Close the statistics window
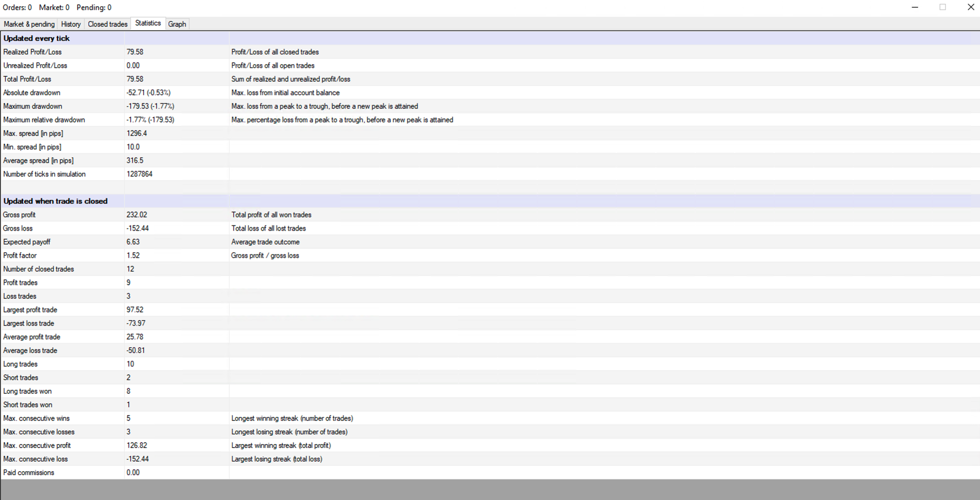The width and height of the screenshot is (980, 500). tap(971, 7)
